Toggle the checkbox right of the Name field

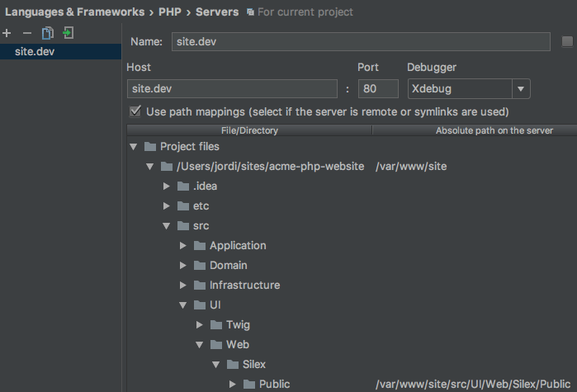[x=567, y=41]
